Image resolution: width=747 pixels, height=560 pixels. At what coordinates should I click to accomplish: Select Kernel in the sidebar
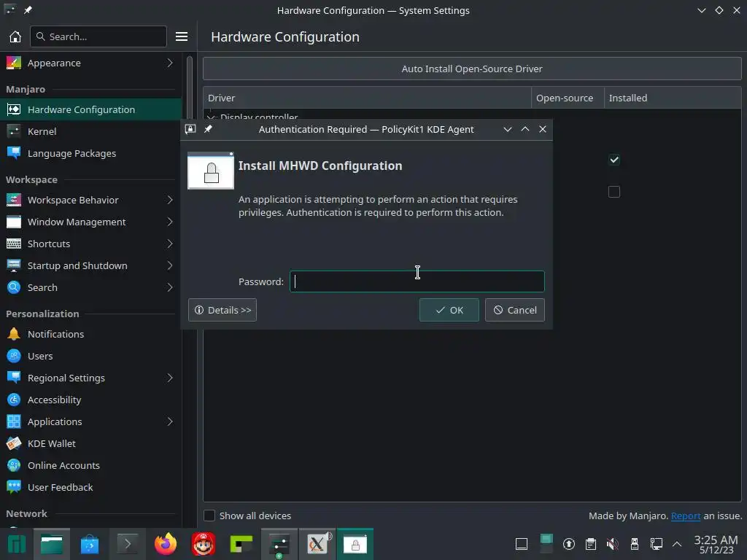pos(90,131)
